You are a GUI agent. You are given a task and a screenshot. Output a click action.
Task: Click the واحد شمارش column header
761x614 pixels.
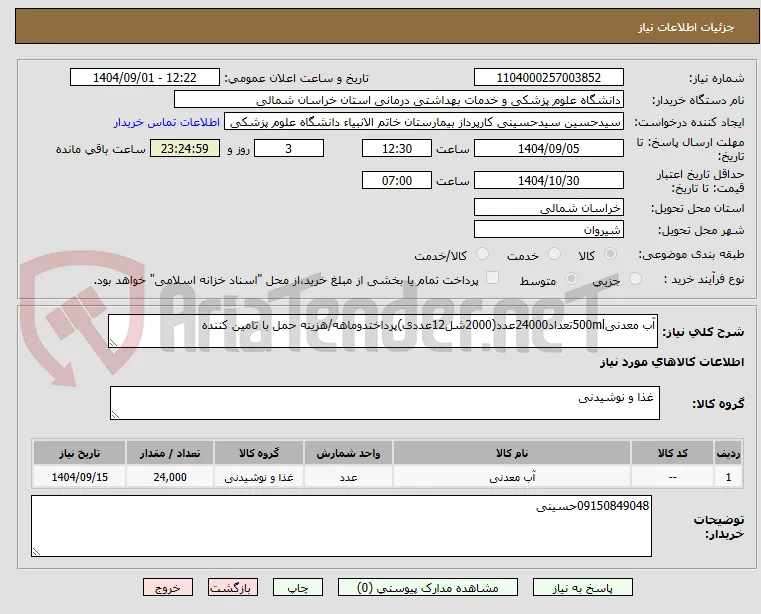pyautogui.click(x=348, y=453)
